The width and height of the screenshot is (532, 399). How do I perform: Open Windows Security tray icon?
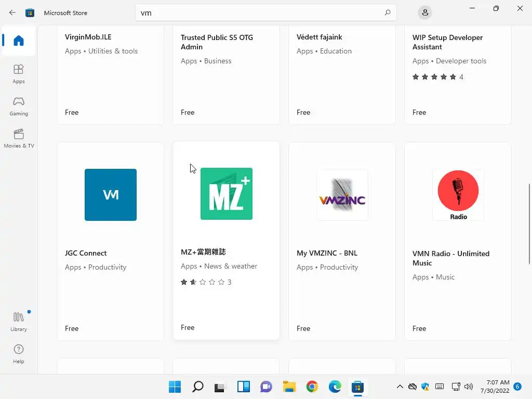425,387
